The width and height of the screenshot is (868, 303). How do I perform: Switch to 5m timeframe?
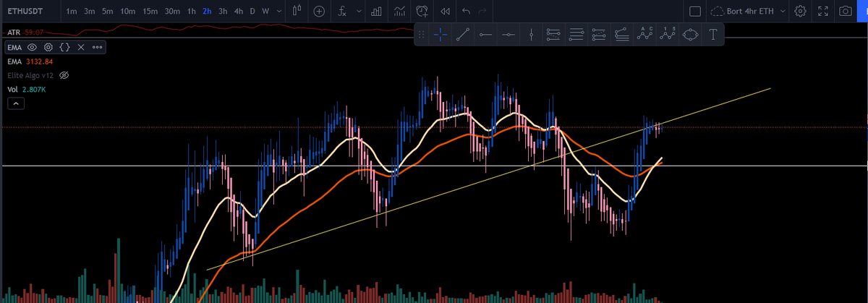[107, 11]
